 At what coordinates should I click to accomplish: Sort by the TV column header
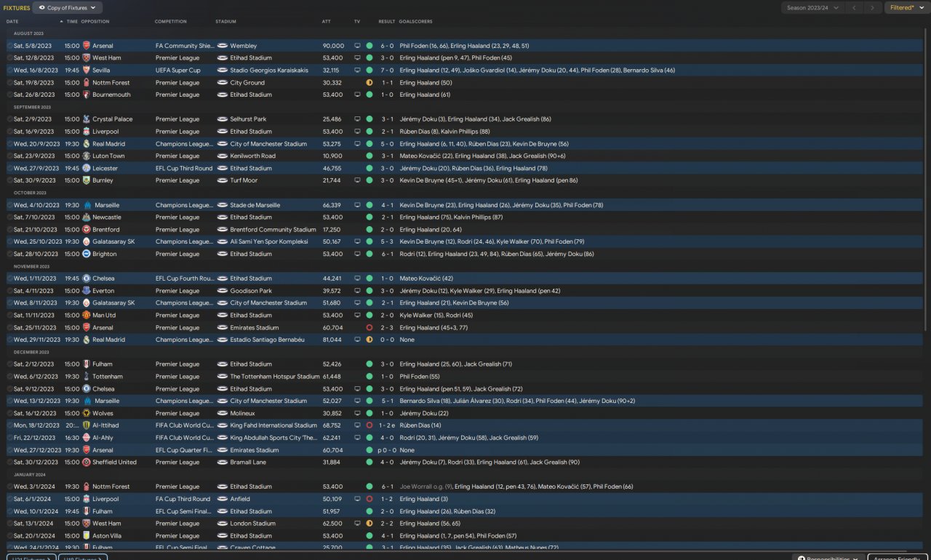pos(357,22)
